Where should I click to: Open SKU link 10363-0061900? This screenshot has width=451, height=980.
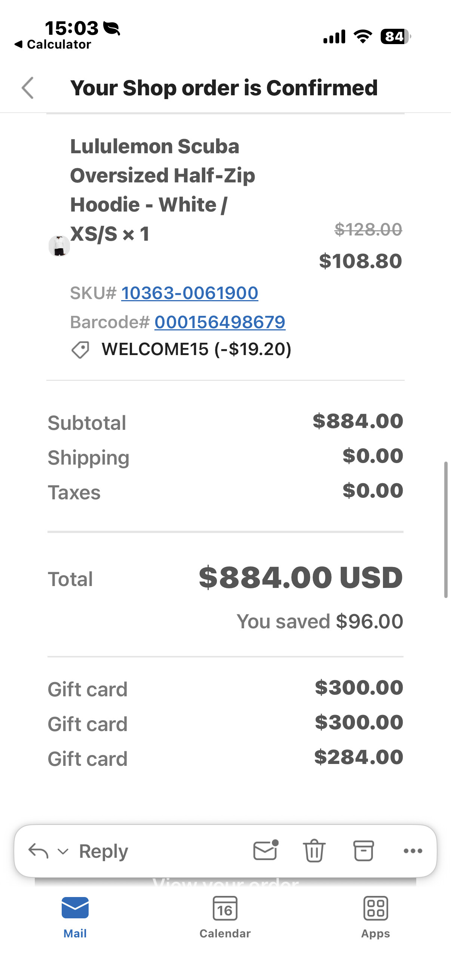coord(190,293)
